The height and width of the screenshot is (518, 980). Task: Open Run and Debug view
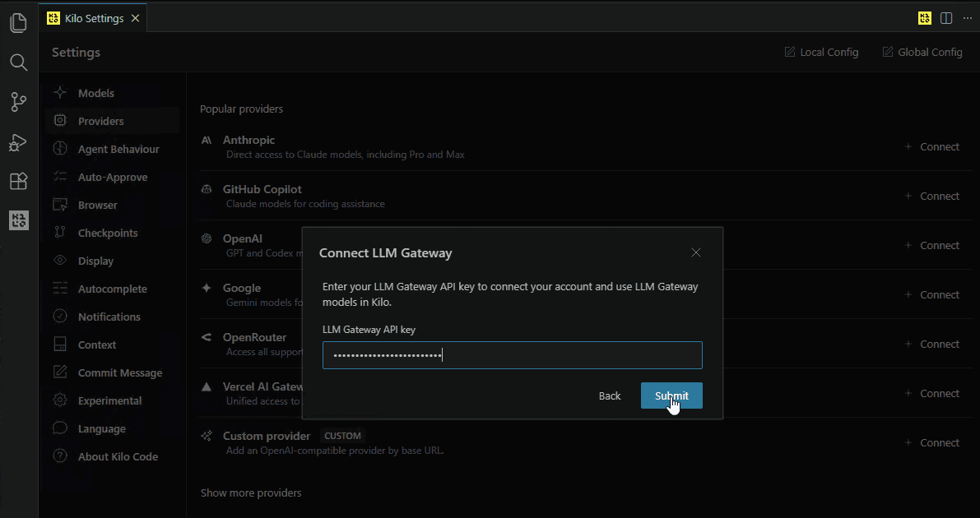[19, 142]
